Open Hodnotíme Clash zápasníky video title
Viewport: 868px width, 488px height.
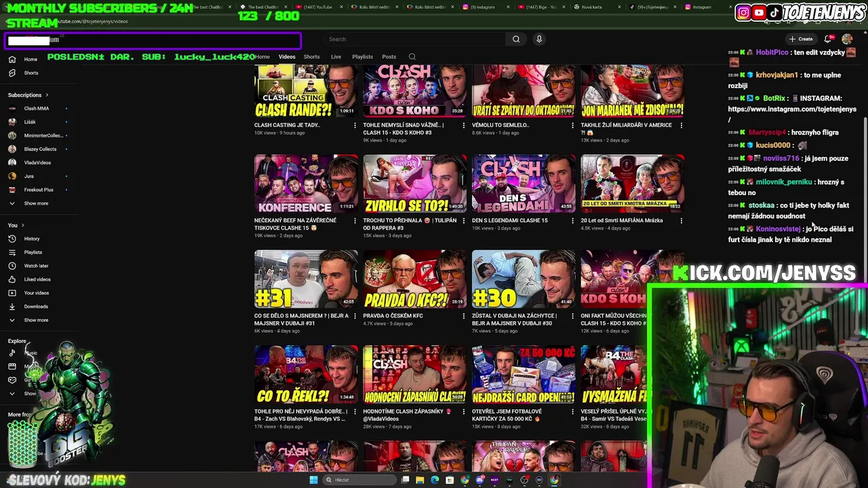point(407,415)
